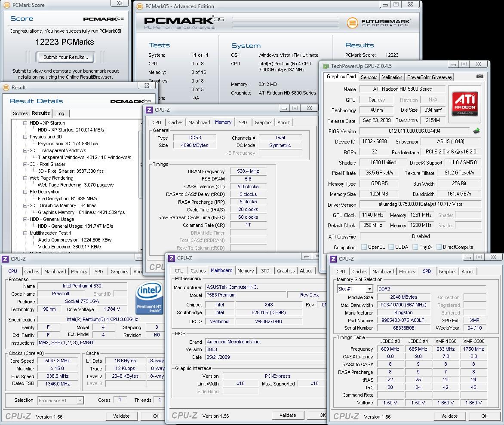
Task: Collapse the HDD - XP Startup tree node
Action: pos(25,123)
